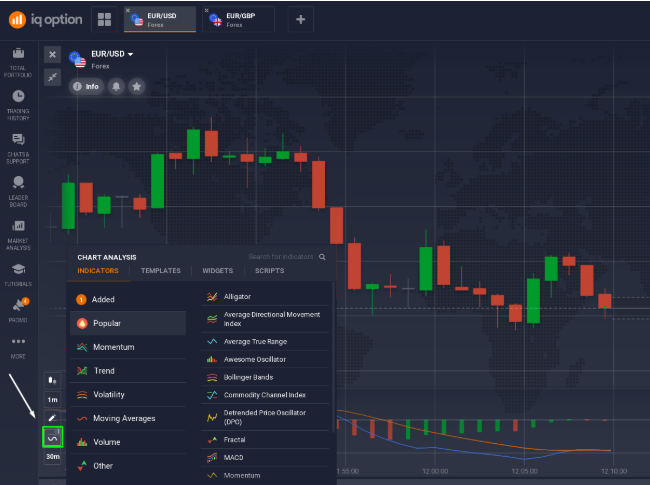Viewport: 650px width, 485px height.
Task: Open the 30m timeframe selector
Action: click(52, 457)
